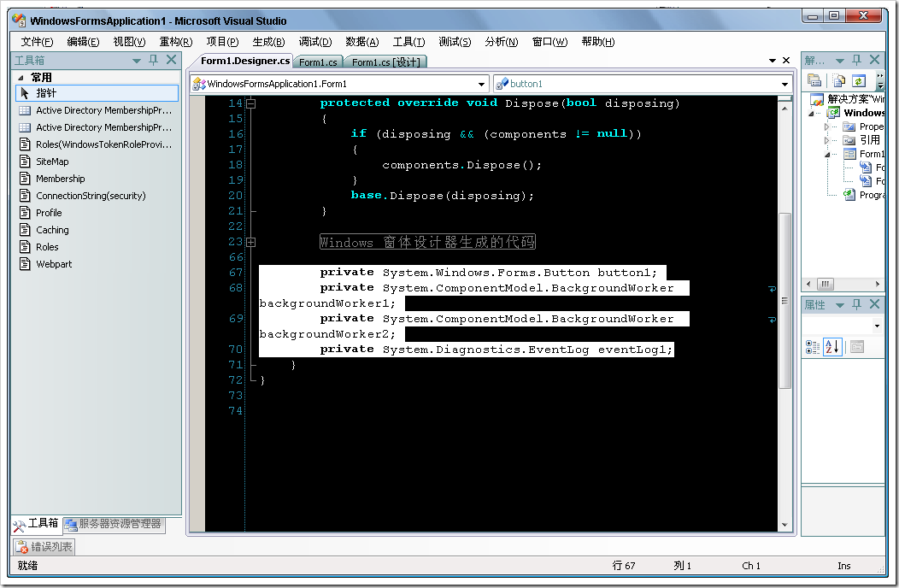Click the Profile toolbox item

(x=97, y=213)
